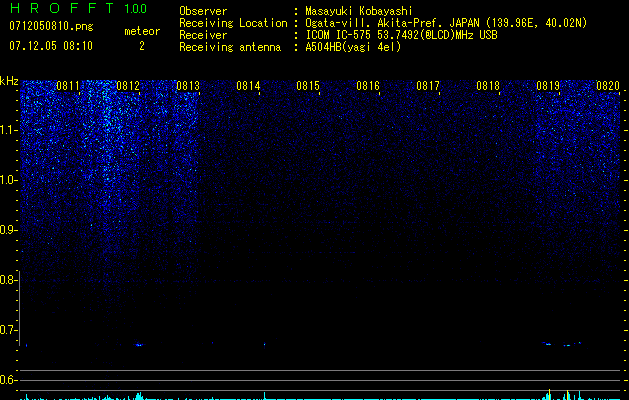Click the small meteor echo below 0814

(265, 344)
